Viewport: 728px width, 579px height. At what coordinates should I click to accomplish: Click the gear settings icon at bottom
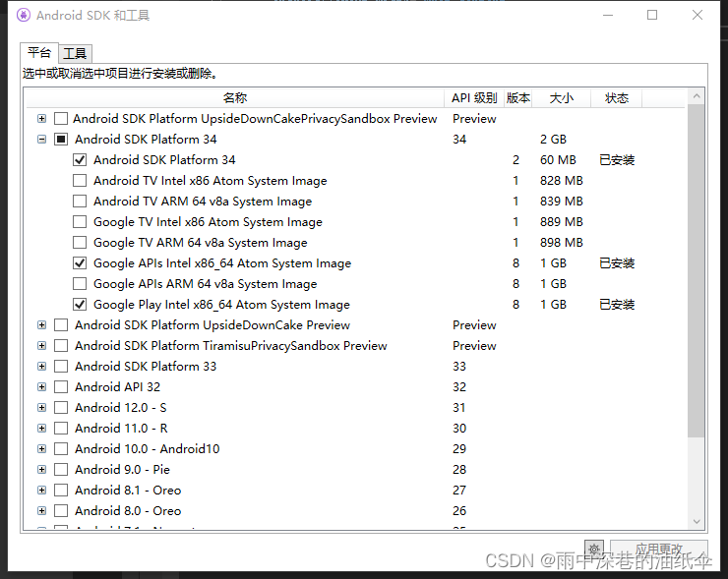click(x=594, y=550)
